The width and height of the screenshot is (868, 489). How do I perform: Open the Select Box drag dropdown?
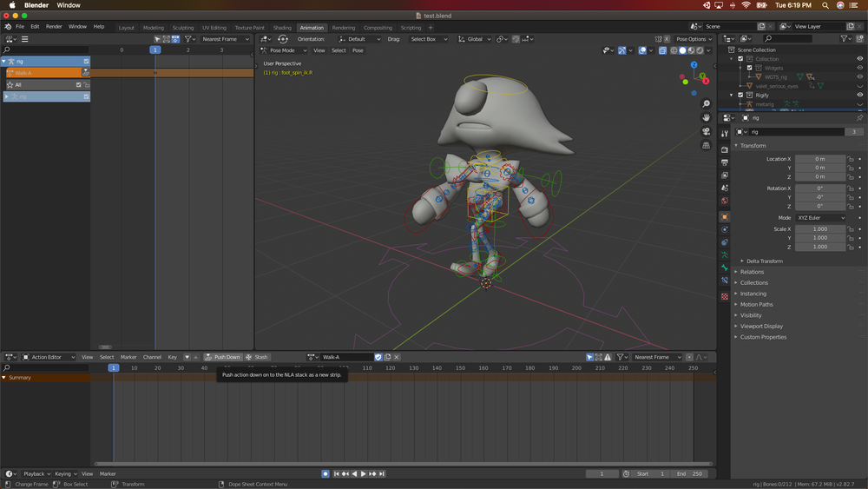point(429,39)
